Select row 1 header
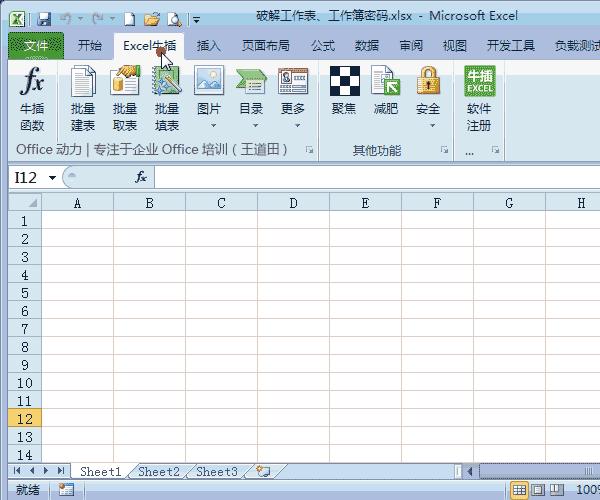Viewport: 600px width, 500px height. click(x=25, y=221)
